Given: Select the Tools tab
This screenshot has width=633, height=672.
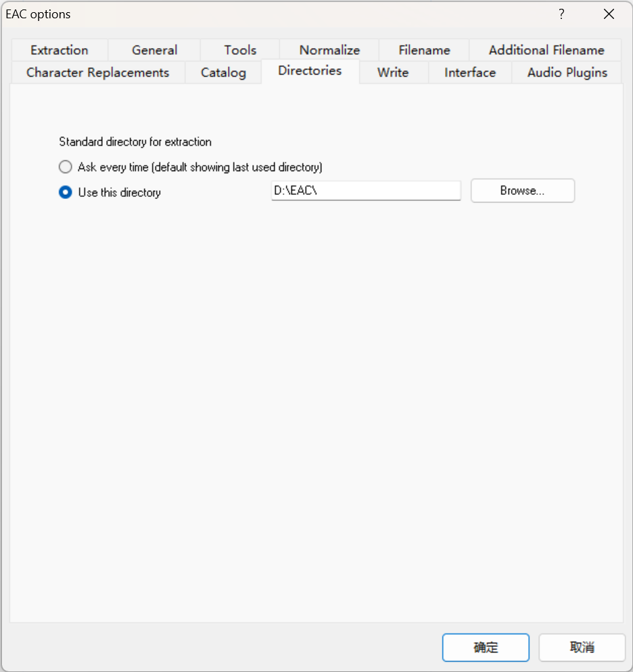Looking at the screenshot, I should (x=240, y=50).
